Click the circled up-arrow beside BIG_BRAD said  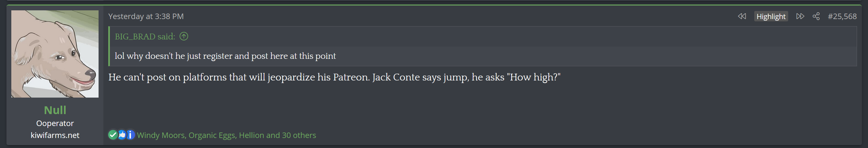[x=184, y=36]
